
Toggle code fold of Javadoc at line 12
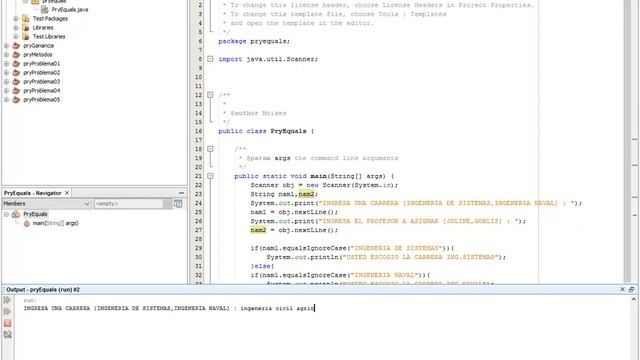pyautogui.click(x=210, y=95)
